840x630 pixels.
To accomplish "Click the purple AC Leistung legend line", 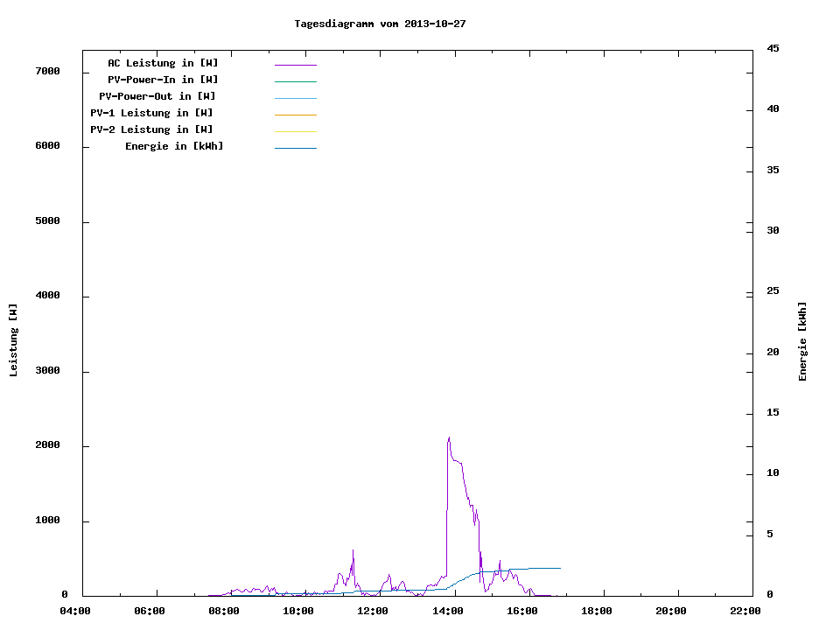I will click(295, 65).
